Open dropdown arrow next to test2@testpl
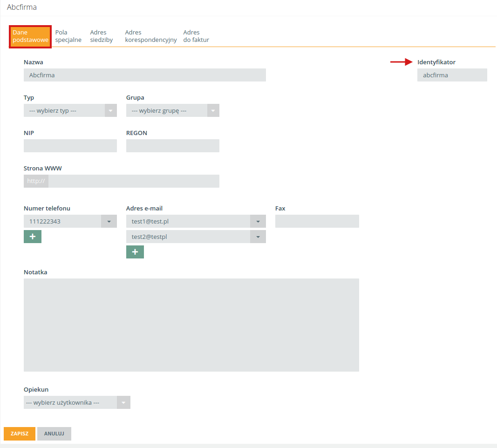The height and width of the screenshot is (448, 497). point(258,237)
